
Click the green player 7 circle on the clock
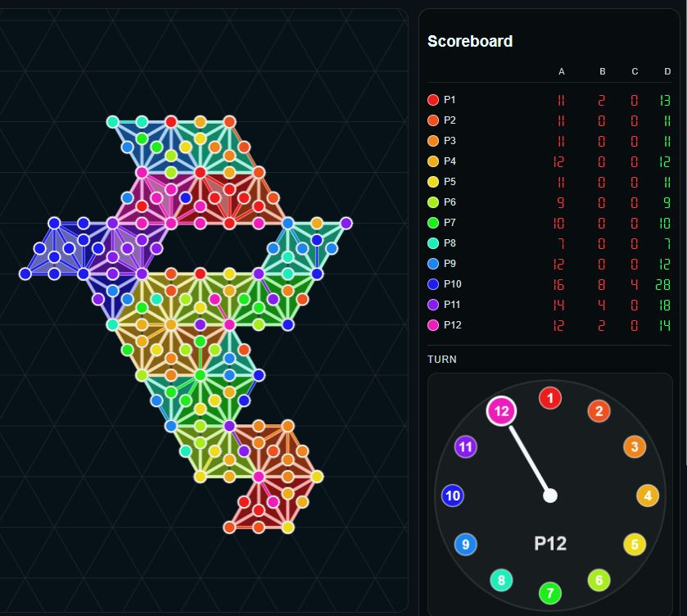tap(549, 591)
